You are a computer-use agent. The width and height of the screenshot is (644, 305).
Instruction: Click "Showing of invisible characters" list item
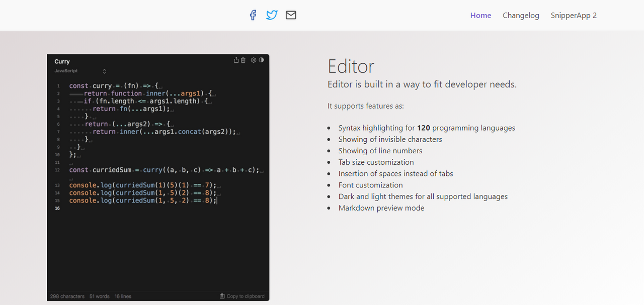pyautogui.click(x=390, y=139)
